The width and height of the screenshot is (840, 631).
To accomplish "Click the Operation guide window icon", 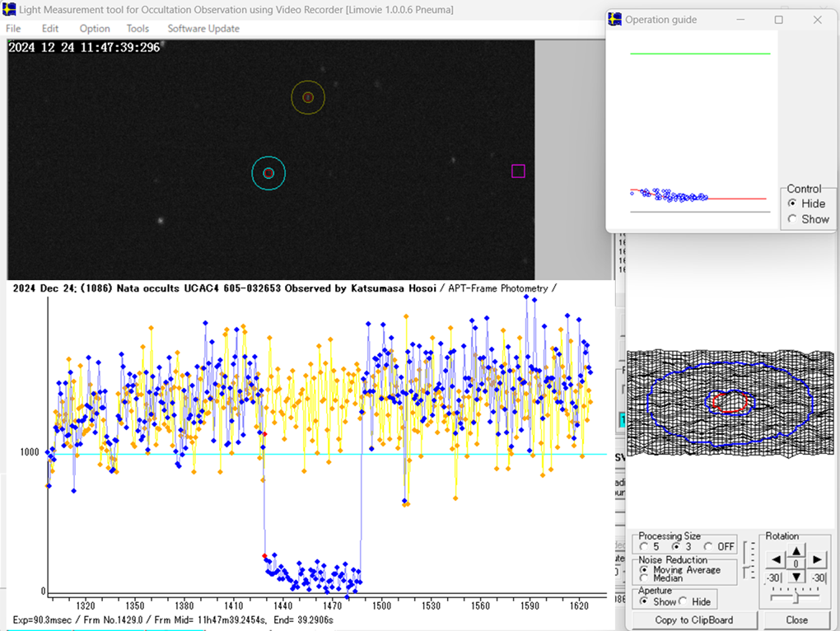I will click(615, 19).
